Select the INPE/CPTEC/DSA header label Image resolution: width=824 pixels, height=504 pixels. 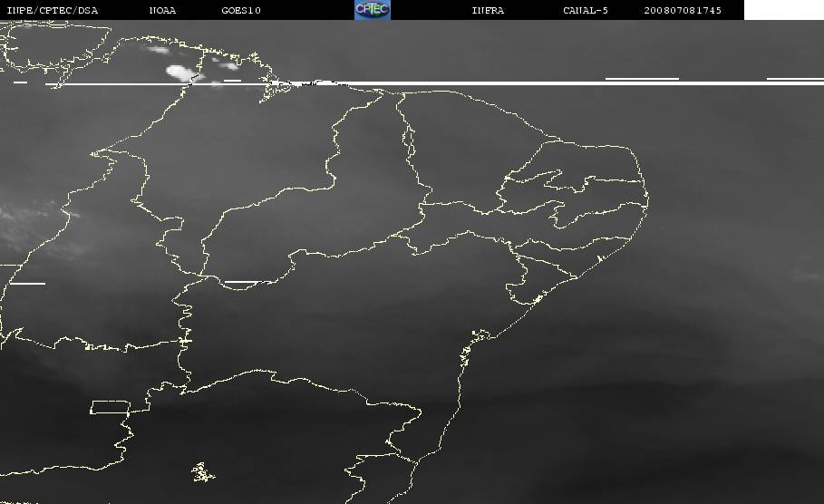[x=52, y=11]
